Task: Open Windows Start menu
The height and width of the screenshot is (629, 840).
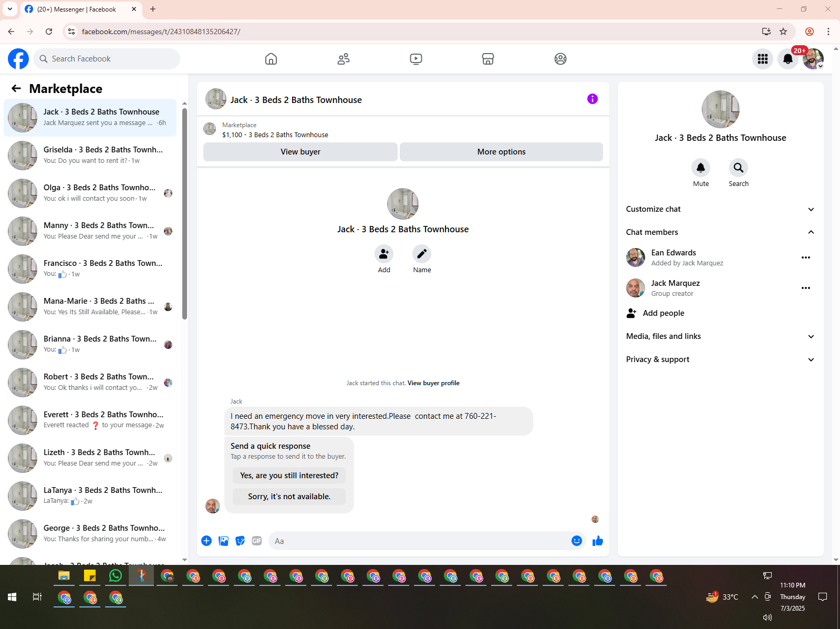Action: [x=12, y=597]
